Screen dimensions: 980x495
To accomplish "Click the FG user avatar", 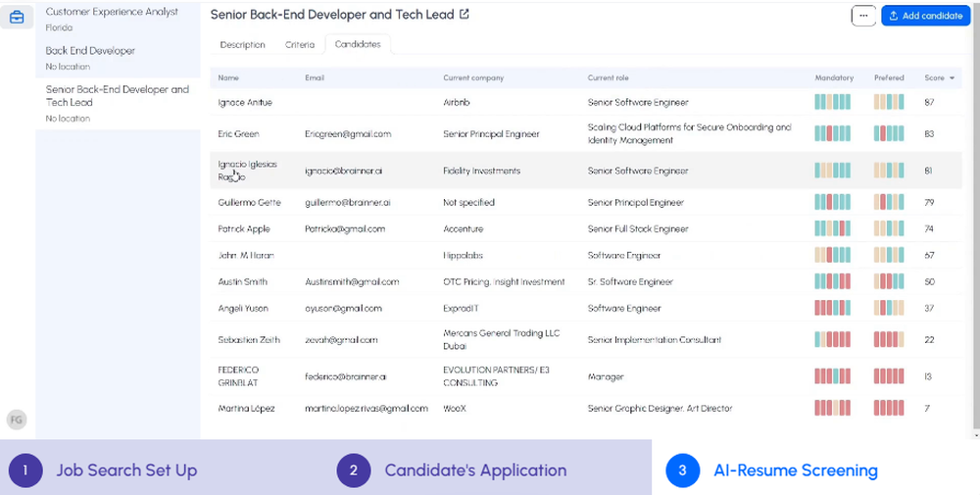I will tap(16, 420).
